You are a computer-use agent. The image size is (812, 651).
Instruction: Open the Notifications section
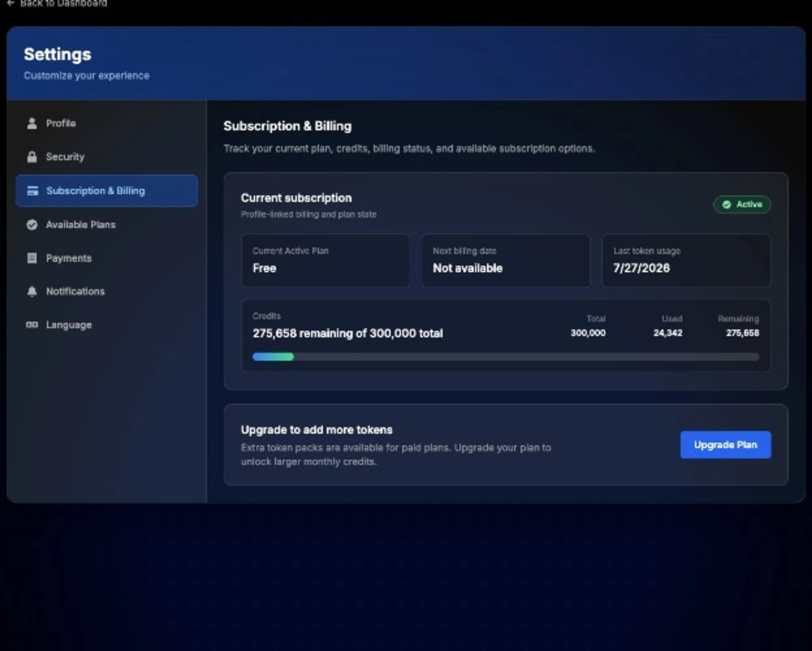tap(107, 291)
